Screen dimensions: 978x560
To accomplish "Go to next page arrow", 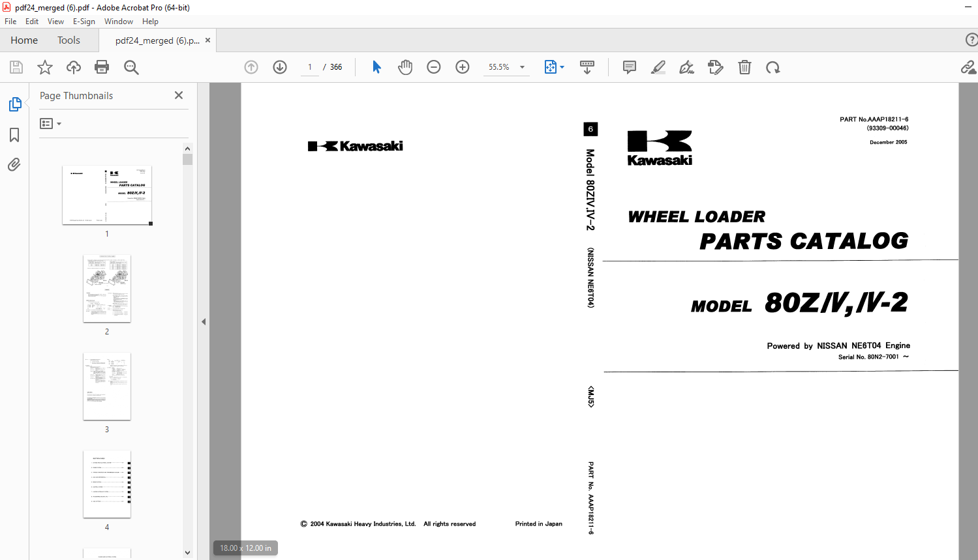I will coord(280,67).
